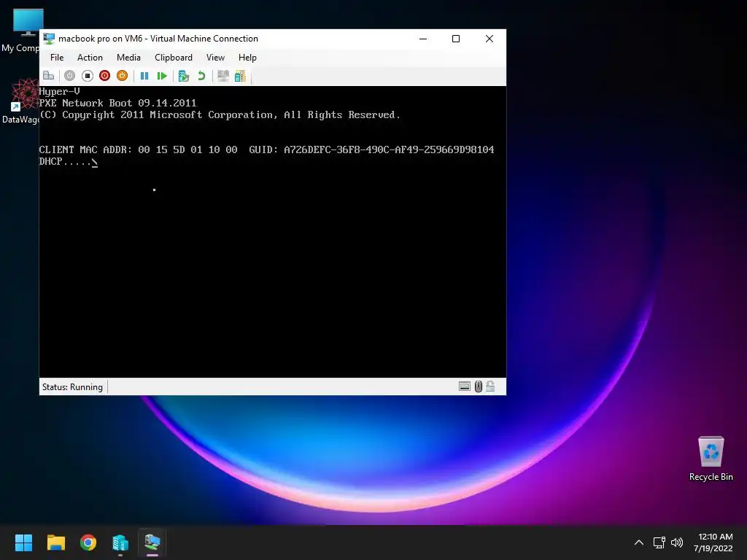Open the View menu
The image size is (747, 560).
[215, 58]
